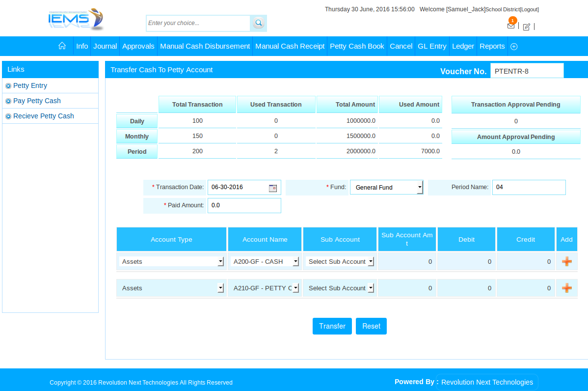Screen dimensions: 588x391
Task: Click the Logout link
Action: click(529, 9)
